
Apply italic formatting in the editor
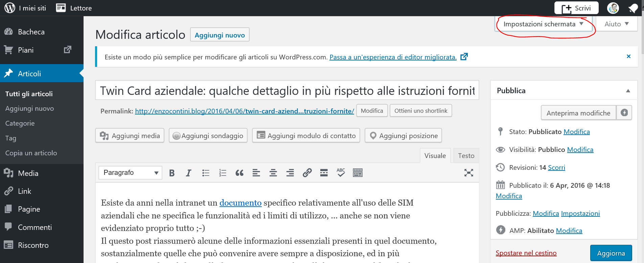point(188,173)
